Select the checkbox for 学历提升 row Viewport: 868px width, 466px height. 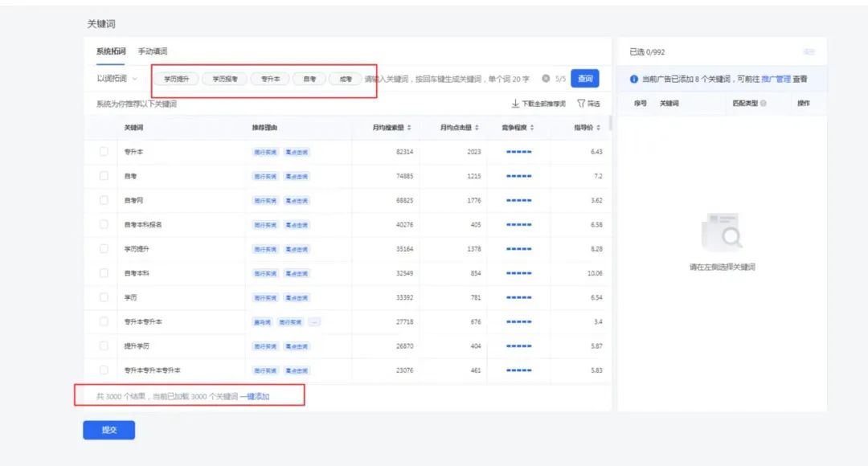(x=104, y=248)
